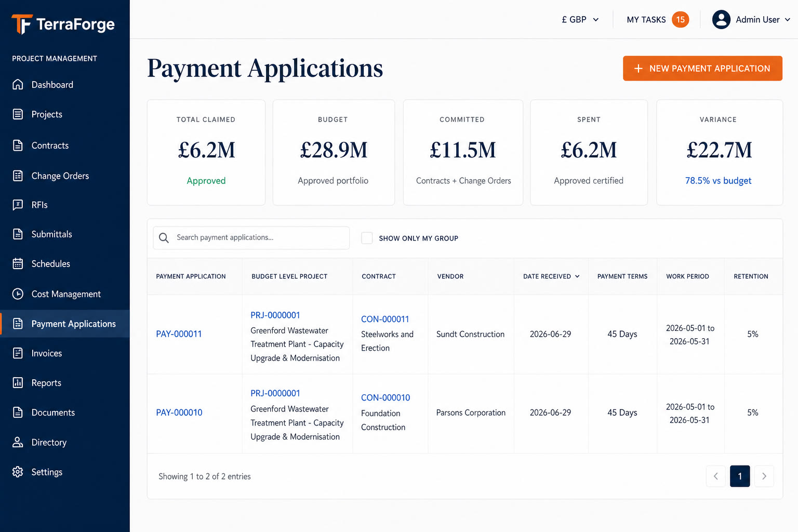The height and width of the screenshot is (532, 798).
Task: Click the Cost Management clock icon
Action: pyautogui.click(x=18, y=294)
